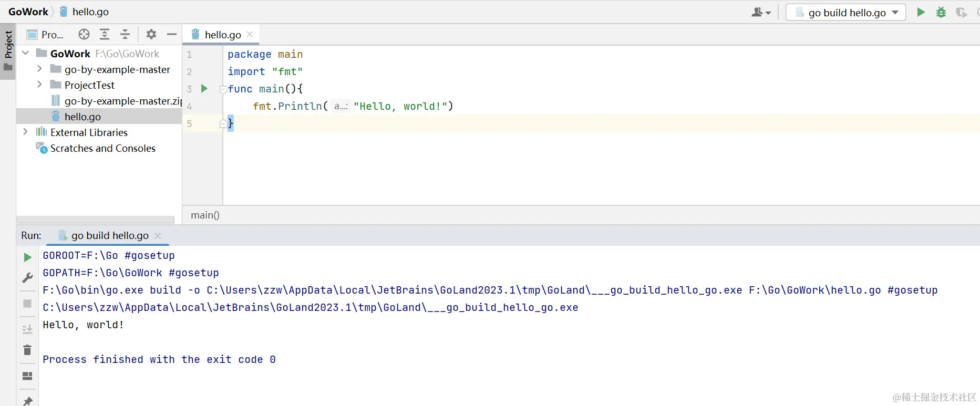
Task: Click the Project panel horizontal scrollbar
Action: click(95, 220)
